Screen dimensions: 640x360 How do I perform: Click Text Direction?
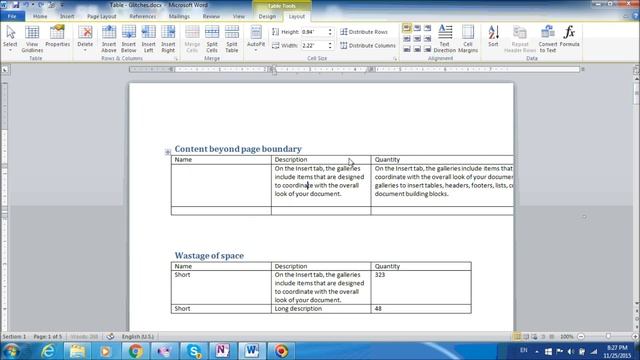tap(445, 38)
